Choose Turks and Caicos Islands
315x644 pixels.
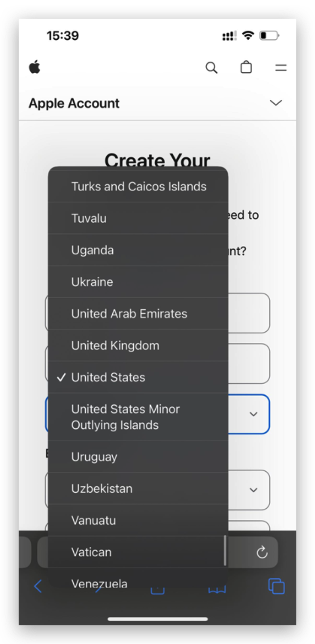coord(138,187)
